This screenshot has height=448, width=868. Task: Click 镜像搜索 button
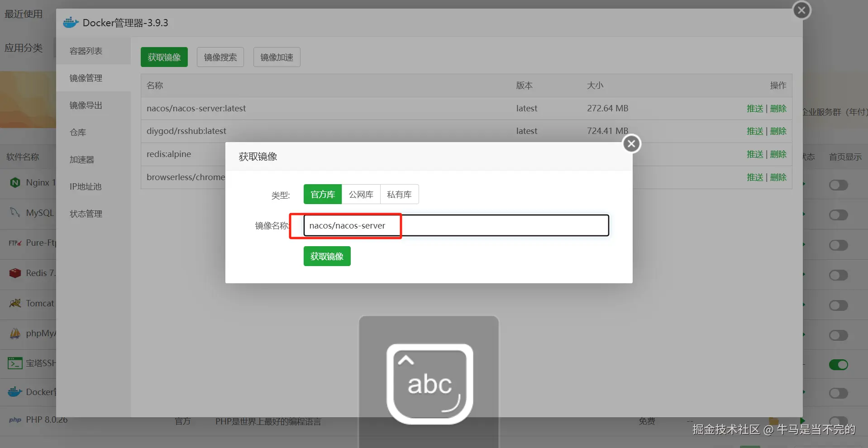[220, 57]
